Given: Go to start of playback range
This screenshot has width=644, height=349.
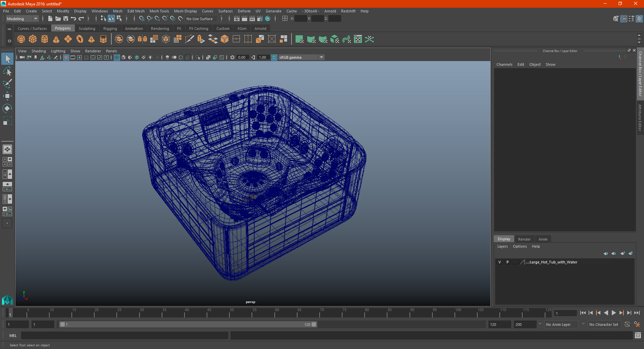Looking at the screenshot, I should pos(583,313).
